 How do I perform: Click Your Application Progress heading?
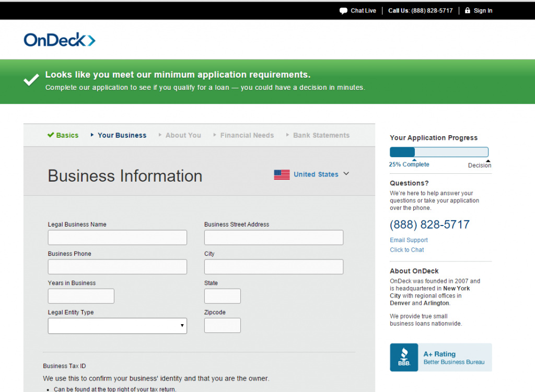click(434, 138)
